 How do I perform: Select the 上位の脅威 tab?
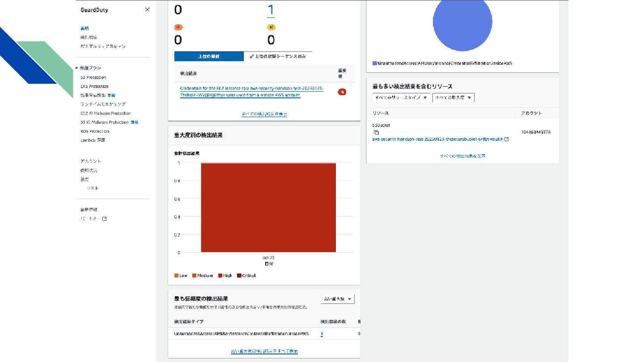tap(209, 56)
